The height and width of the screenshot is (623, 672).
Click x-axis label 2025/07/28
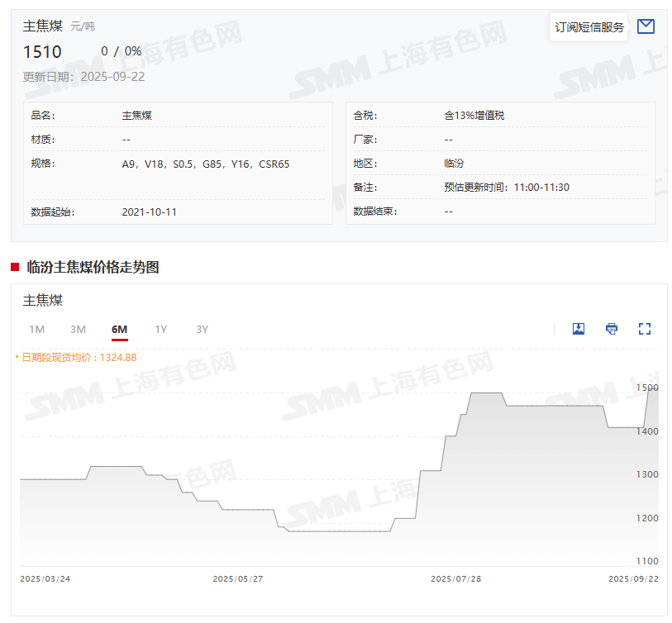point(456,579)
